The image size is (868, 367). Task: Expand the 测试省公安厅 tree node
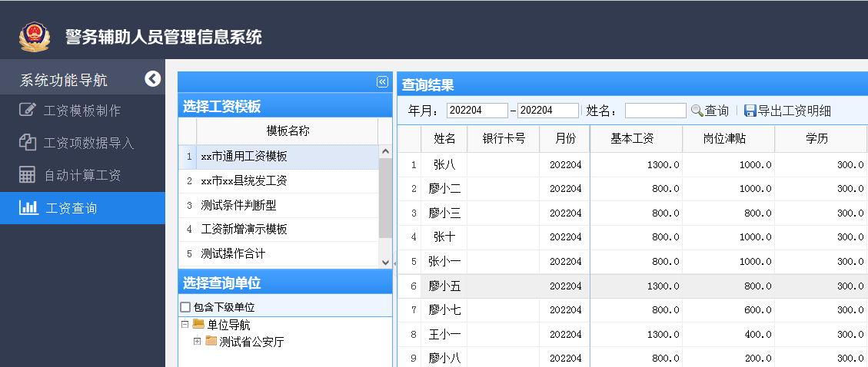pyautogui.click(x=197, y=341)
